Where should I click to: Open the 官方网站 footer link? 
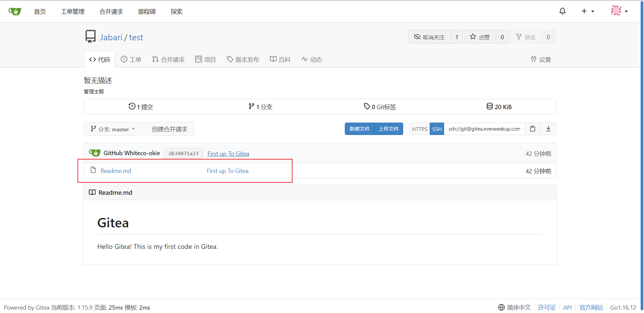click(x=591, y=307)
